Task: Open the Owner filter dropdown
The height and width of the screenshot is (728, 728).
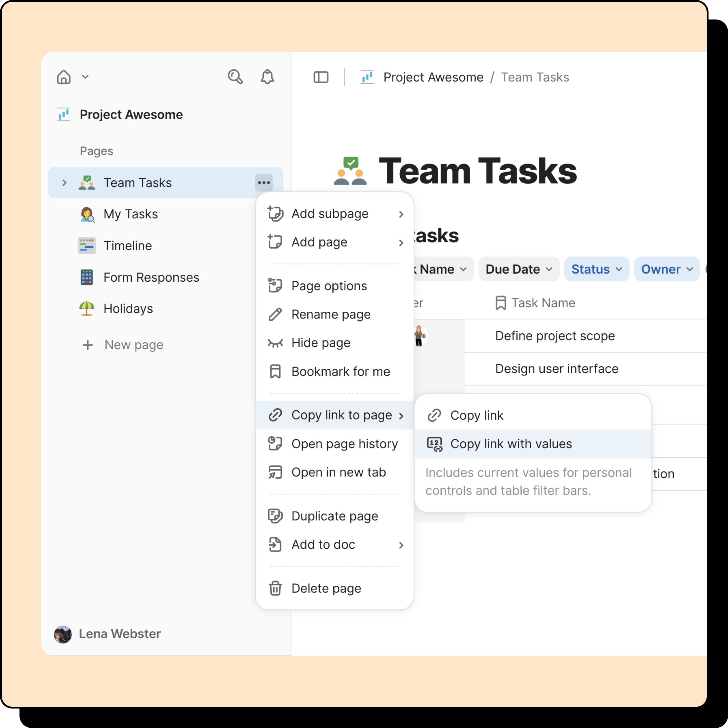Action: tap(666, 269)
